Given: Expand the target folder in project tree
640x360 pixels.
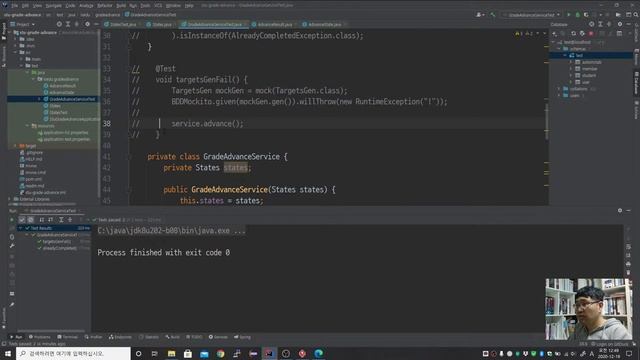Looking at the screenshot, I should tap(16, 146).
